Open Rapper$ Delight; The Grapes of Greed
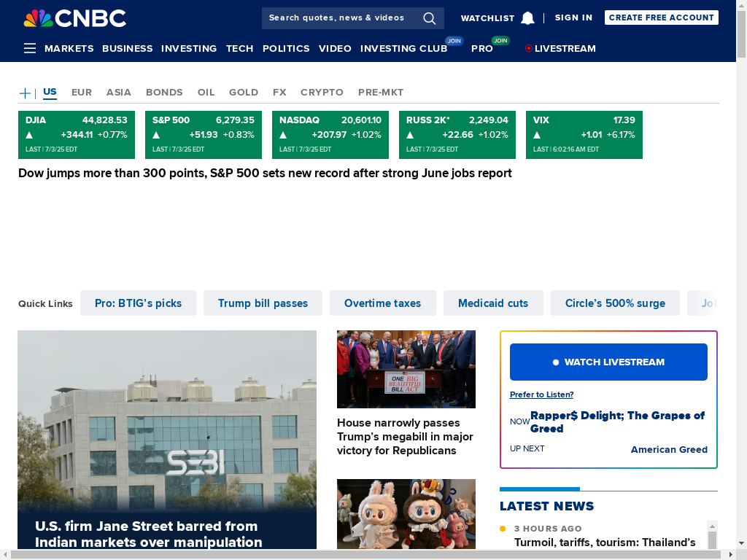This screenshot has height=560, width=747. pos(617,422)
